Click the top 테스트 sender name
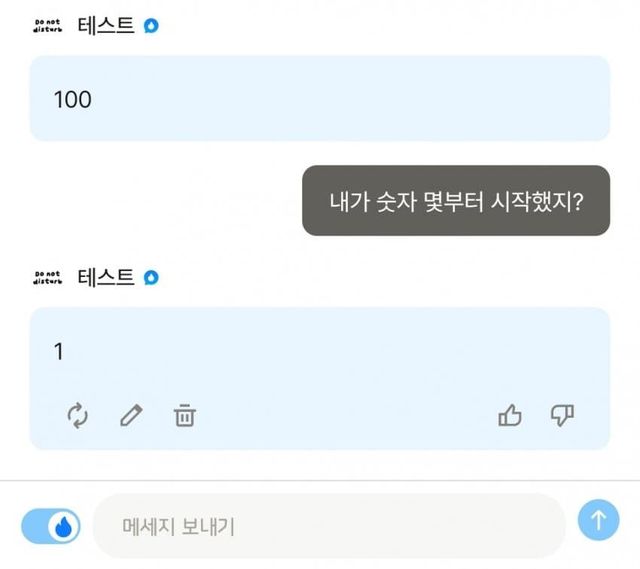The image size is (640, 569). tap(105, 25)
